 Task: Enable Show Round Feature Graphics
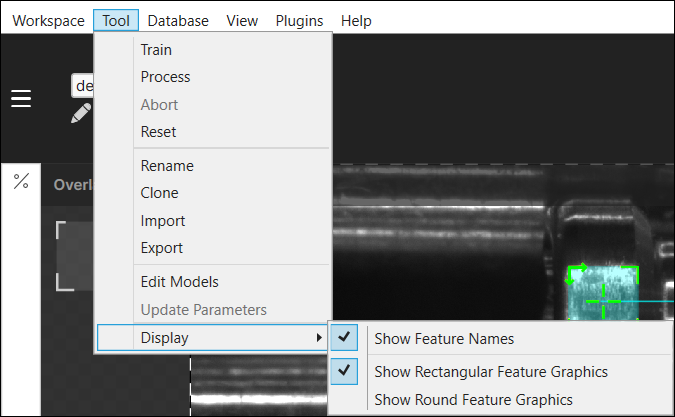click(x=473, y=400)
